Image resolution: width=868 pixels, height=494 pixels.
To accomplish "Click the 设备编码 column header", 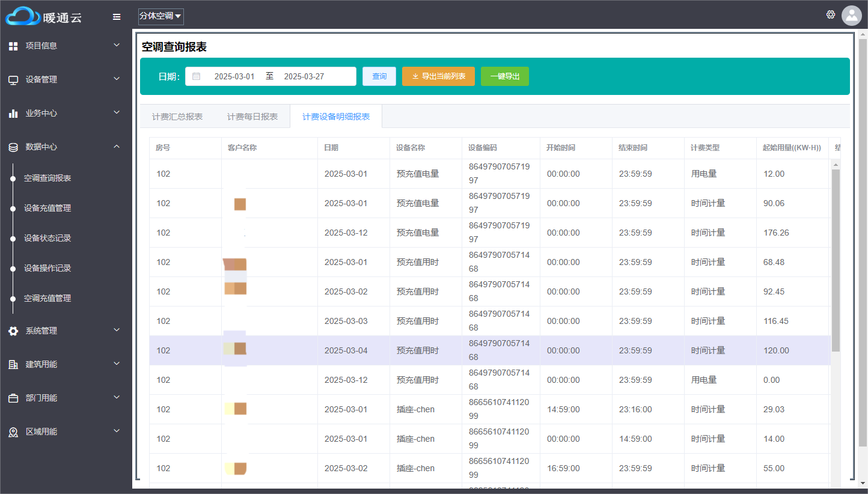I will click(x=501, y=148).
